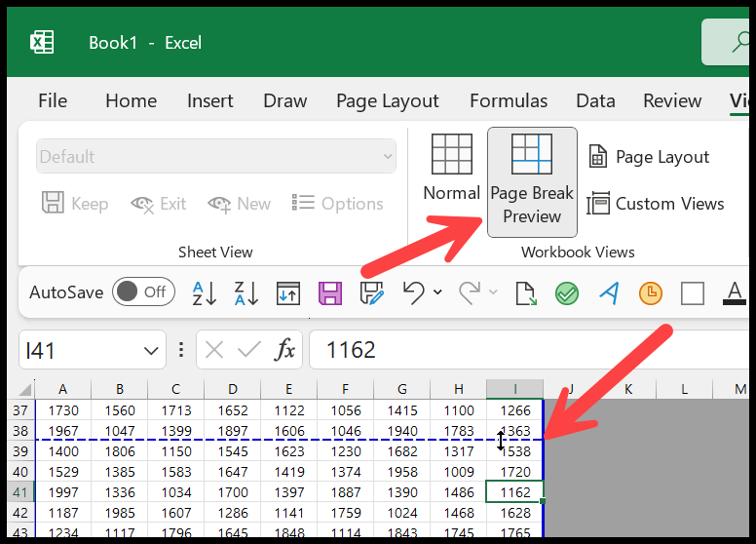The height and width of the screenshot is (544, 756).
Task: Open Sheet View Default dropdown
Action: click(x=216, y=156)
